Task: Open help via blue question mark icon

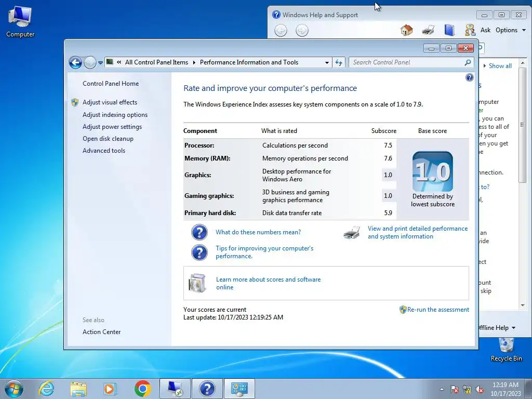Action: point(470,78)
